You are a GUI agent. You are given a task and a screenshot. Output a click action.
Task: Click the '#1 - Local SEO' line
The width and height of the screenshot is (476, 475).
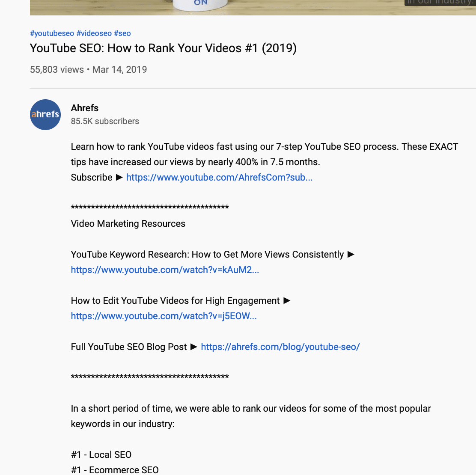(x=101, y=454)
